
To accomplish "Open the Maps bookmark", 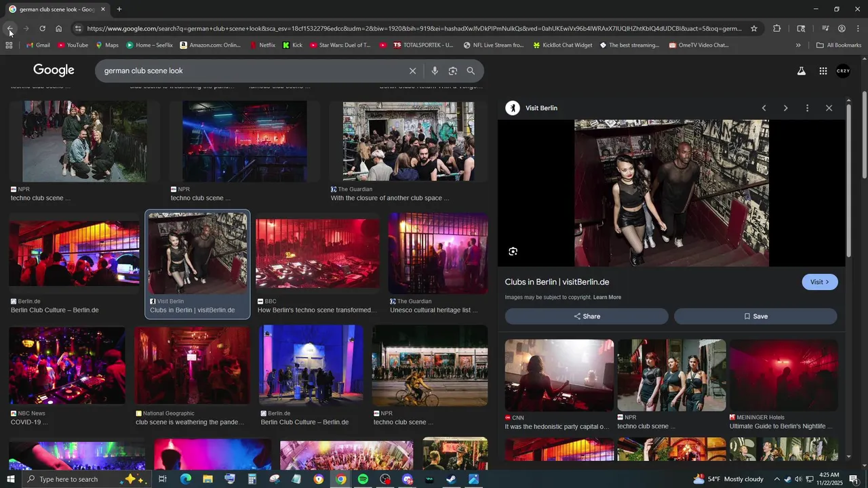I will click(107, 45).
